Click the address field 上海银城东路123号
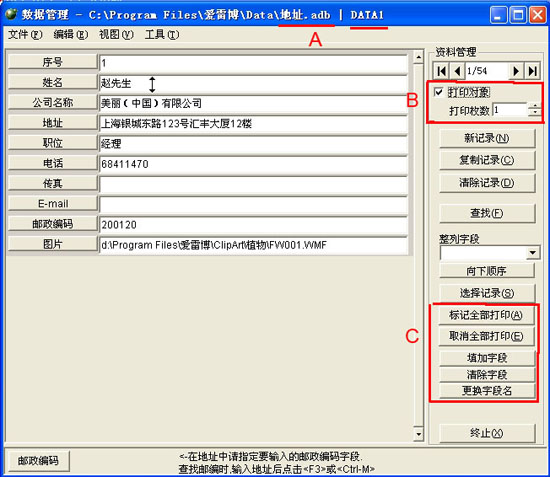Image resolution: width=550 pixels, height=477 pixels. click(x=254, y=124)
